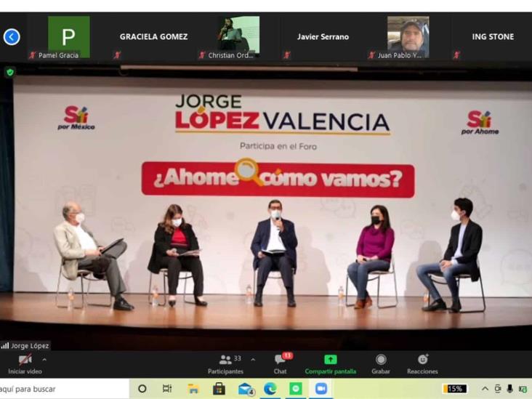Viewport: 532px width, 399px height.
Task: Select GRACIELA GOMEZ participant tile
Action: pos(153,37)
